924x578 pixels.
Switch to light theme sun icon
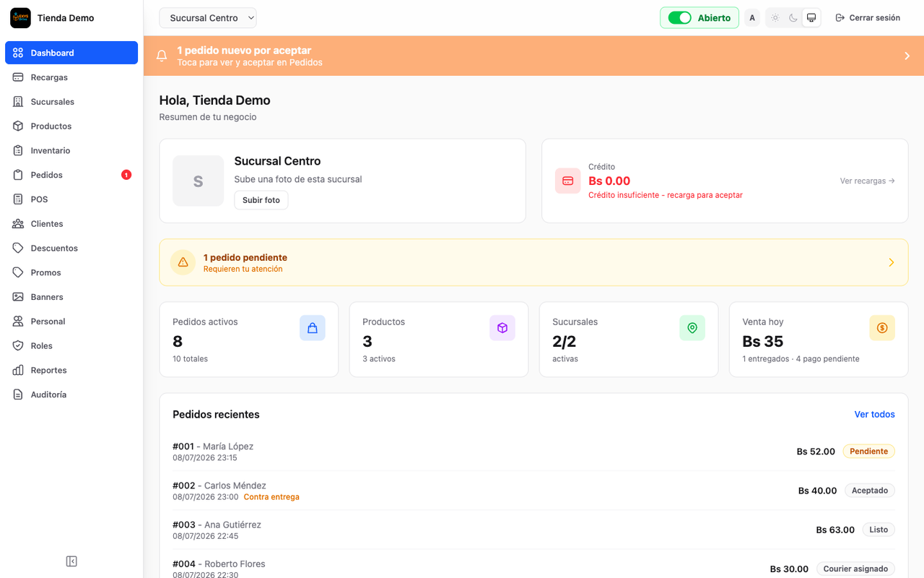tap(775, 18)
